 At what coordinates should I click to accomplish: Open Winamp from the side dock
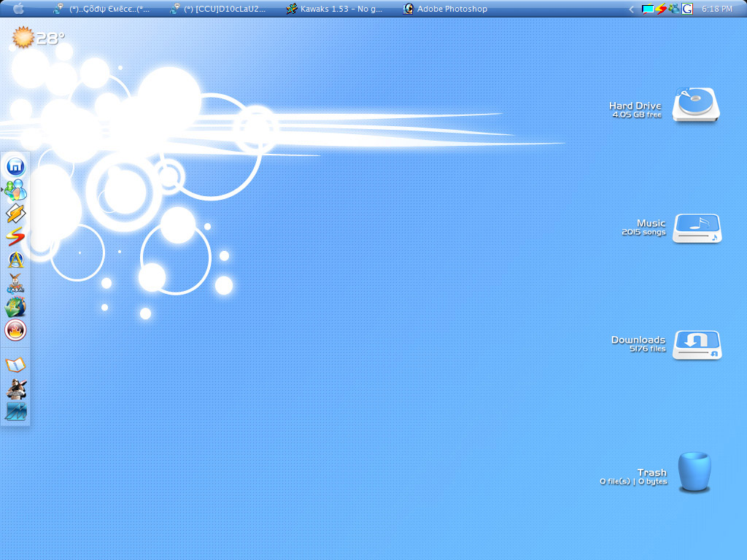(x=16, y=213)
